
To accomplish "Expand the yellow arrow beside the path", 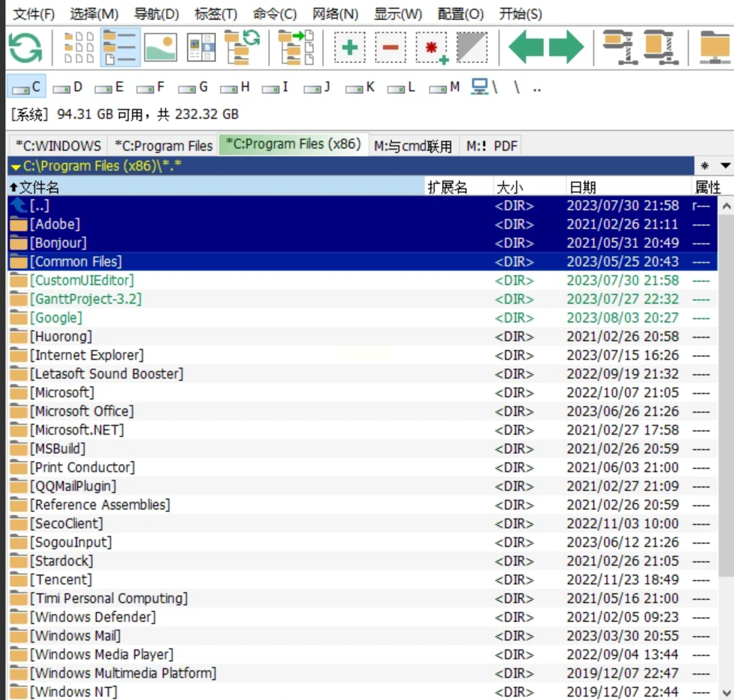I will point(15,166).
